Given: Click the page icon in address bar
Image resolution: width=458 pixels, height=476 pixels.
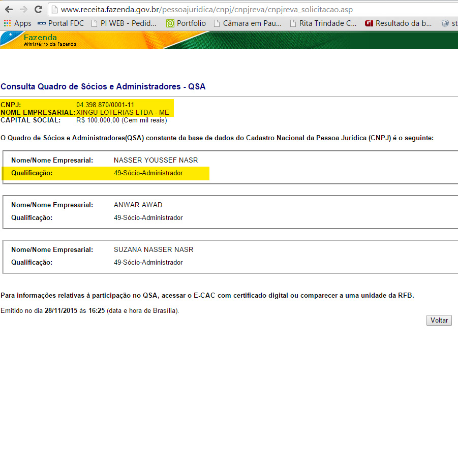Looking at the screenshot, I should click(53, 10).
